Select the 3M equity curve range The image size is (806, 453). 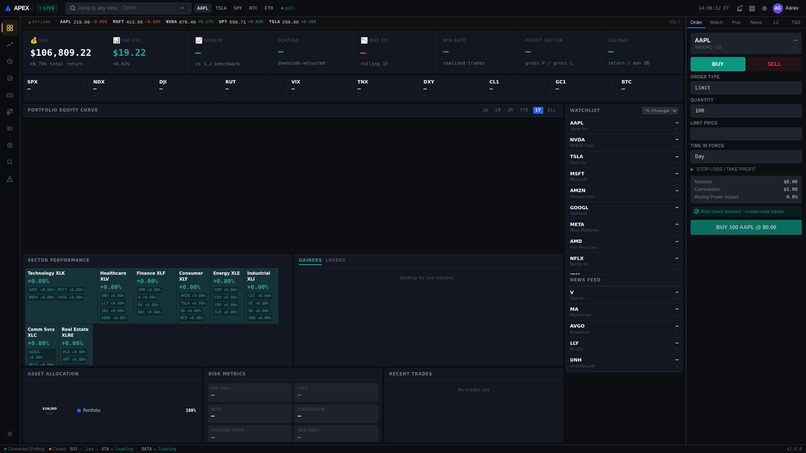(510, 110)
